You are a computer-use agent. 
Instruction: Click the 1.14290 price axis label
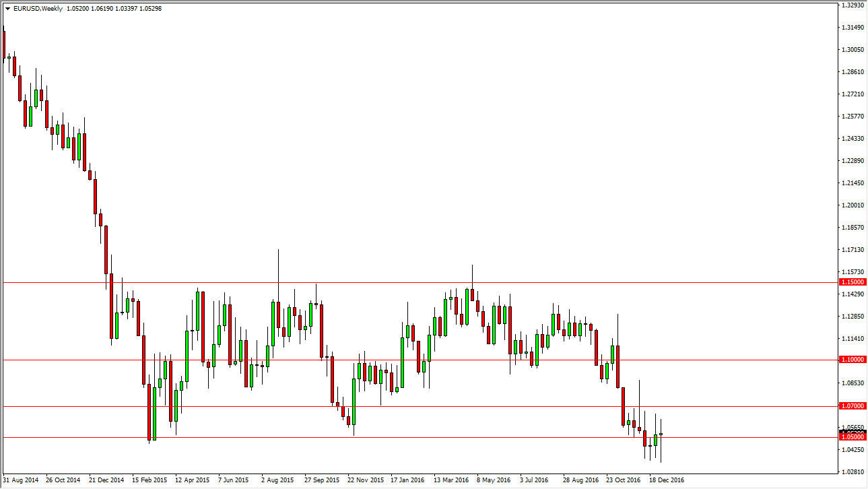point(853,294)
